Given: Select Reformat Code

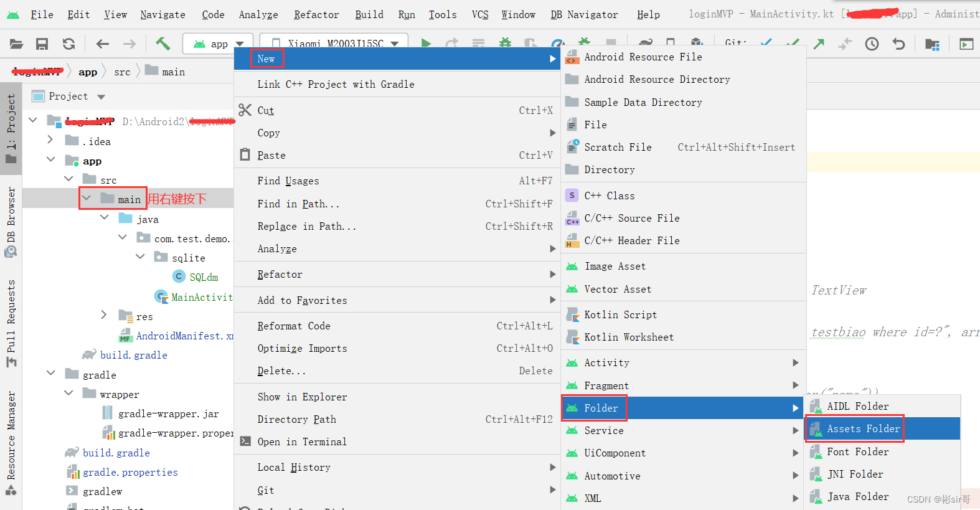Looking at the screenshot, I should pos(397,326).
